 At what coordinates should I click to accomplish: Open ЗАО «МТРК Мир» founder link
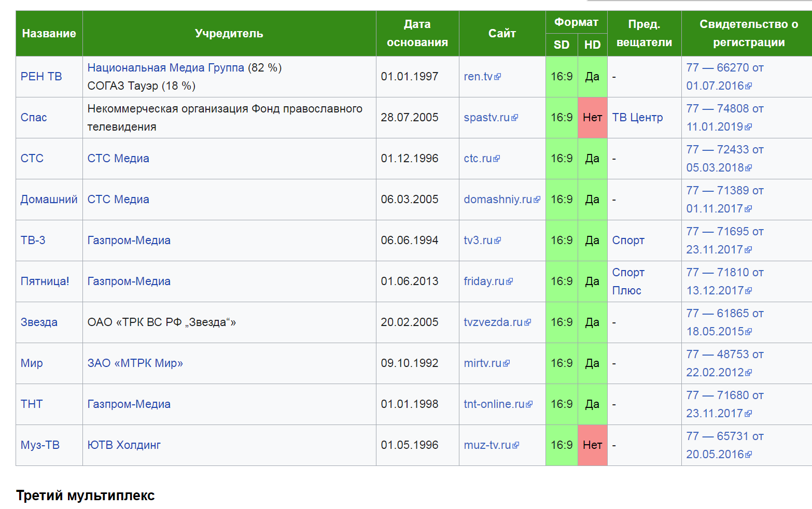coord(135,363)
